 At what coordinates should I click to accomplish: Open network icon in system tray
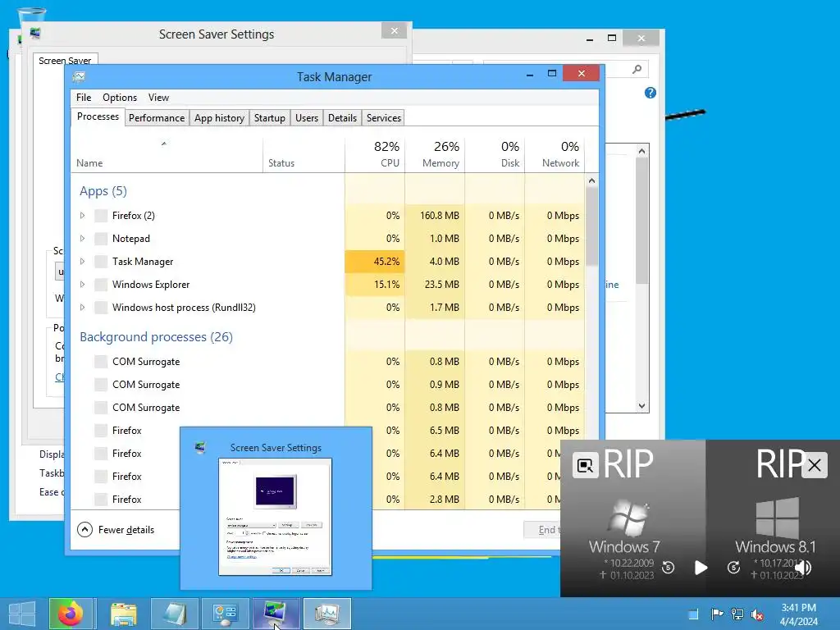tap(737, 614)
